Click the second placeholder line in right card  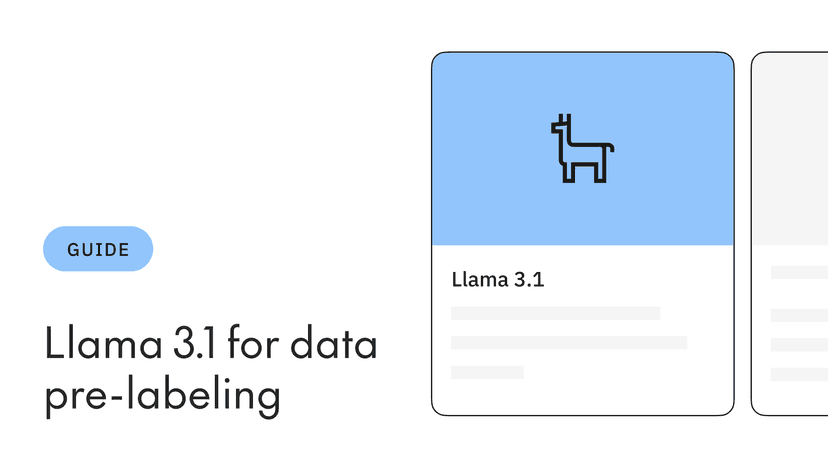[799, 315]
